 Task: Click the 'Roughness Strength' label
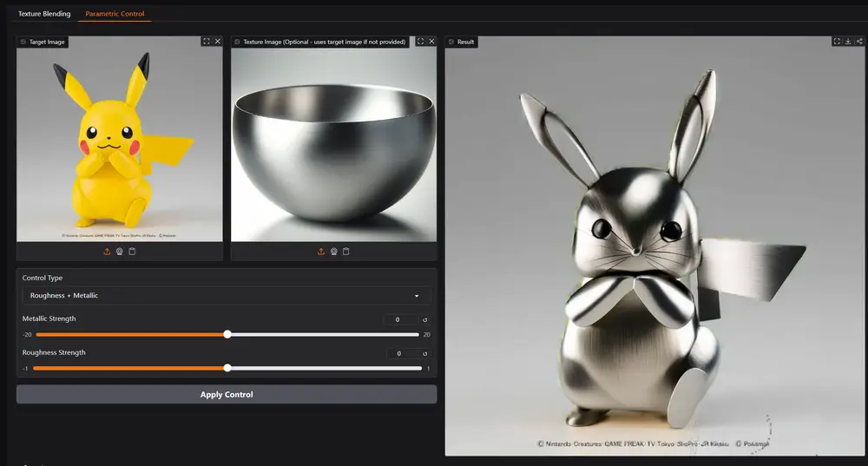point(54,352)
